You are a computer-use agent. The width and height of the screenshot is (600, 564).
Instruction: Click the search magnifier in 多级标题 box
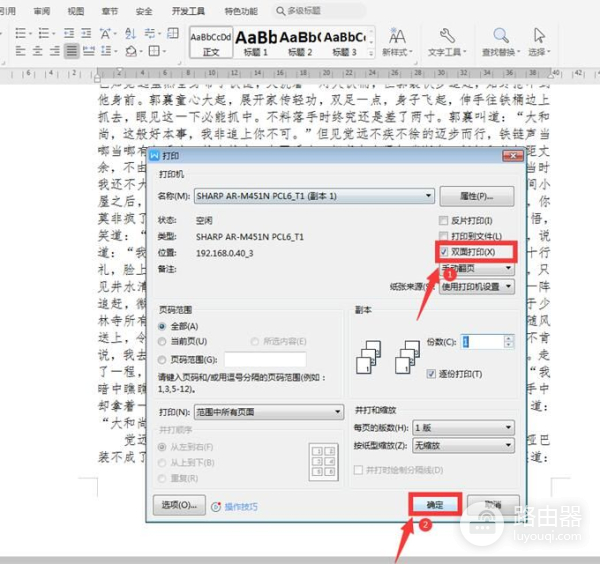[x=280, y=11]
